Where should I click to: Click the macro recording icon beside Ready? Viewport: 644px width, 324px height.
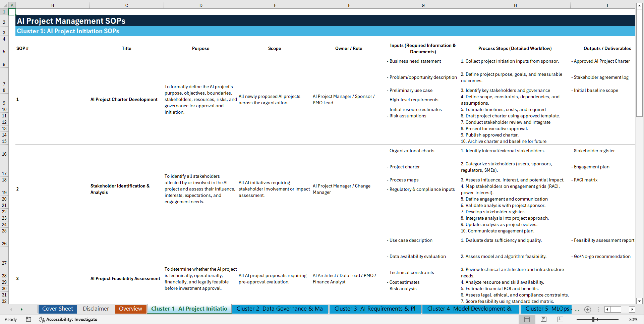pos(28,319)
